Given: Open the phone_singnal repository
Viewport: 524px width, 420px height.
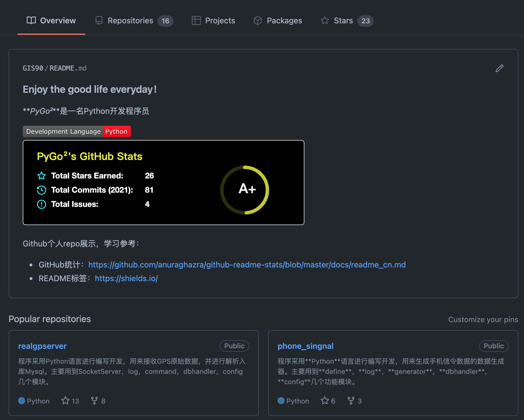Looking at the screenshot, I should pyautogui.click(x=306, y=346).
